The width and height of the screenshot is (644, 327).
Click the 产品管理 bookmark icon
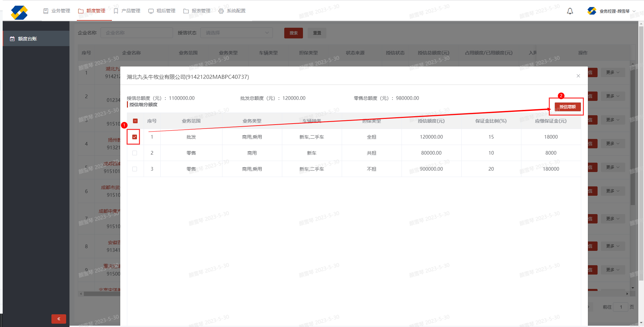pos(116,11)
